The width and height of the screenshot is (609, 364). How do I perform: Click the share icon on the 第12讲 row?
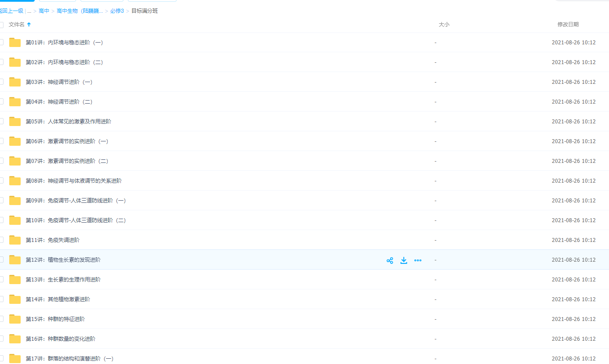(x=390, y=260)
